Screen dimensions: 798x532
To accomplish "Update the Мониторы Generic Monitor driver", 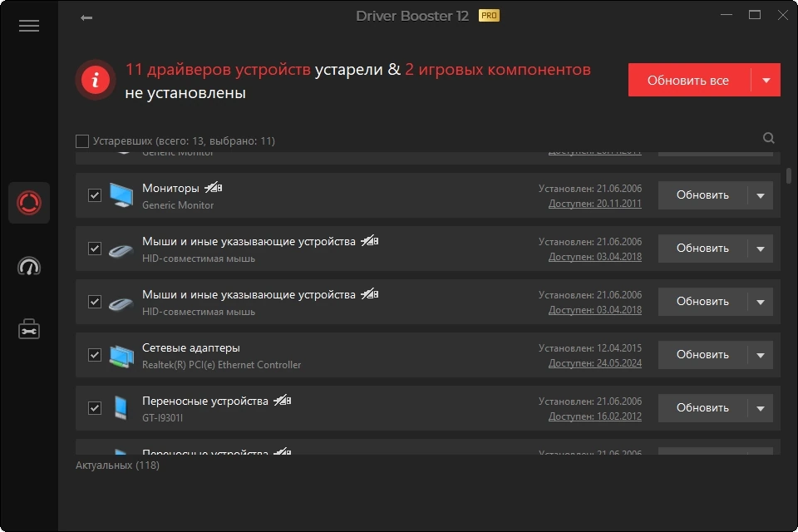I will 702,195.
